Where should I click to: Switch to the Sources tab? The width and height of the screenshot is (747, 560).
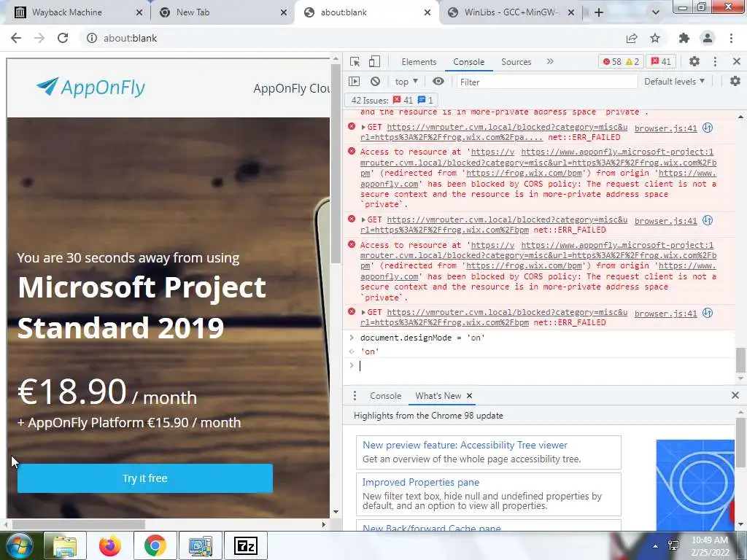(x=516, y=62)
